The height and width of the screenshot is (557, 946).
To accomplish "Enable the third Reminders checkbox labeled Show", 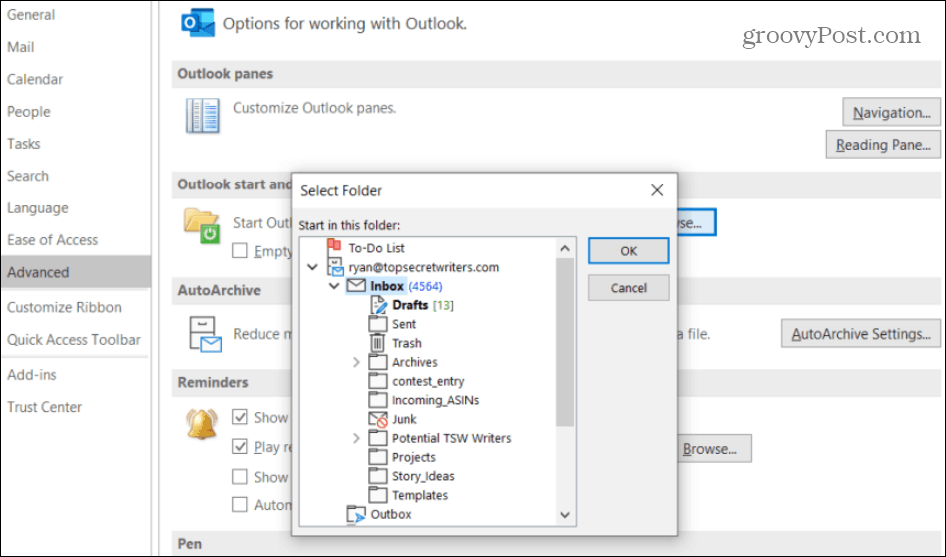I will coord(240,477).
